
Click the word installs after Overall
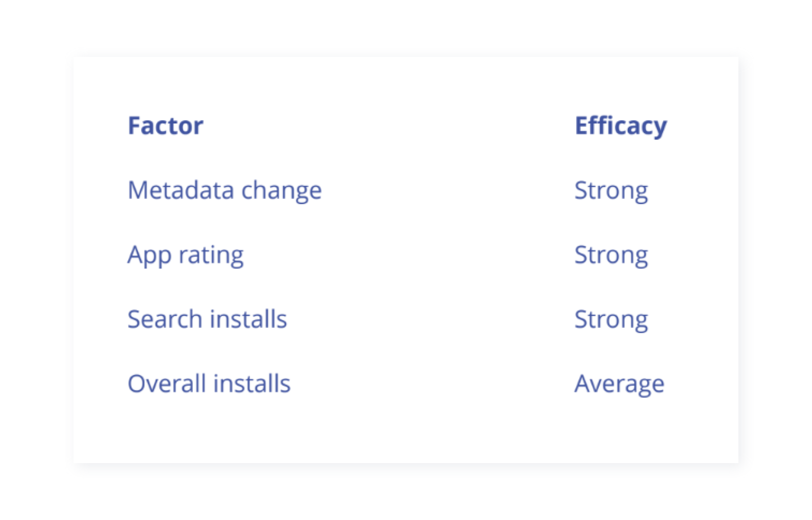point(252,383)
